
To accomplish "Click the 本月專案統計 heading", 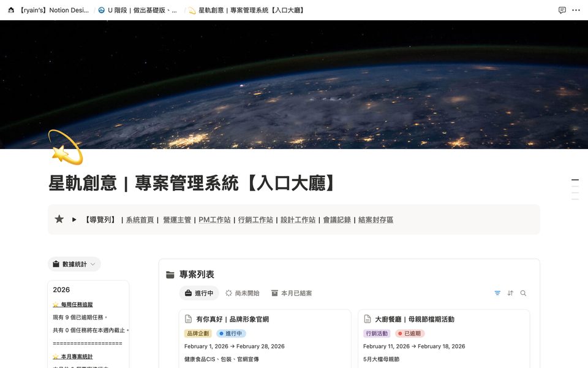I will point(77,356).
